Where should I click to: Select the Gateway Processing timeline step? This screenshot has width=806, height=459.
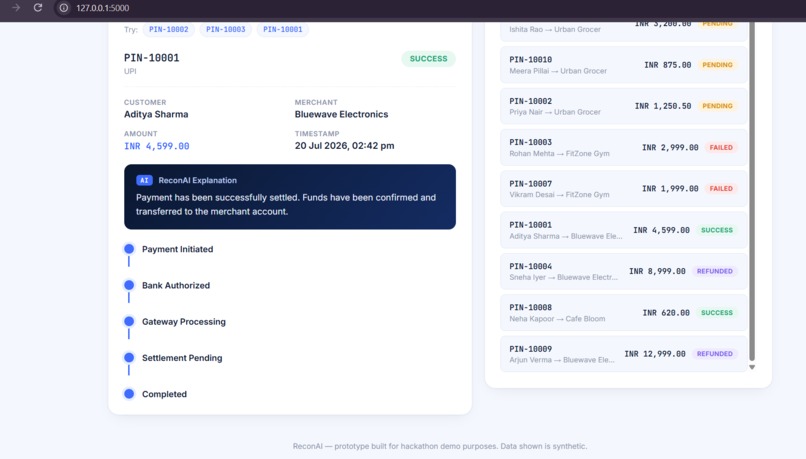(184, 322)
